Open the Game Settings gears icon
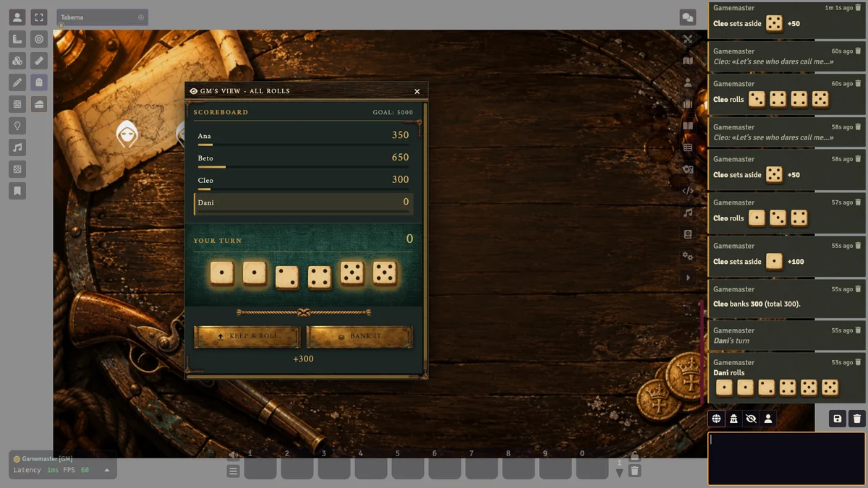Screen dimensions: 868x488 tap(688, 256)
